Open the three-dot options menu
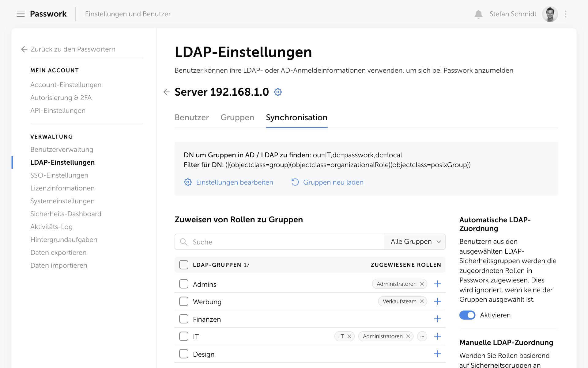Screen dimensions: 588x368 (x=566, y=14)
